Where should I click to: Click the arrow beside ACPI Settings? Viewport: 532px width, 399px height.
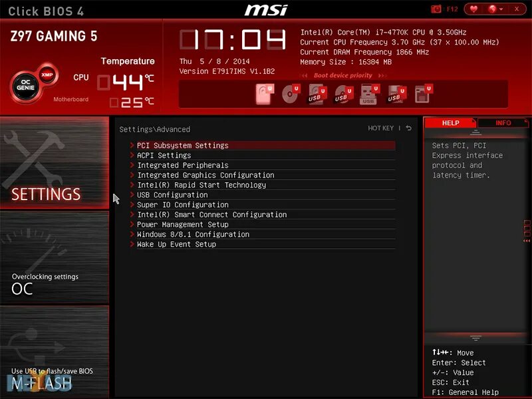(132, 155)
